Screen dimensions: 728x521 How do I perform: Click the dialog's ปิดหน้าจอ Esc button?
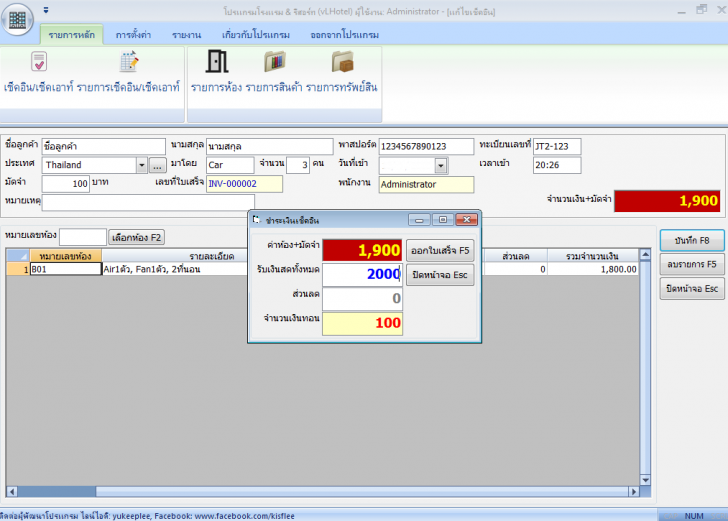pyautogui.click(x=440, y=275)
